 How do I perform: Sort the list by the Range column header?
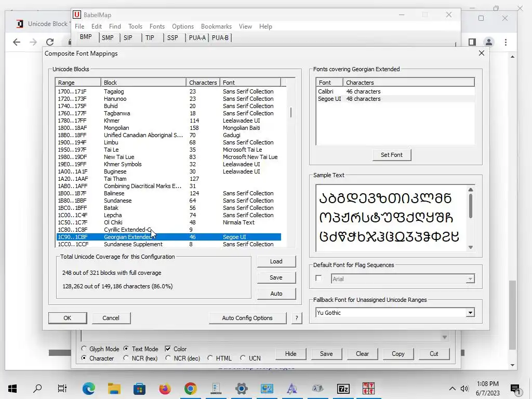78,83
